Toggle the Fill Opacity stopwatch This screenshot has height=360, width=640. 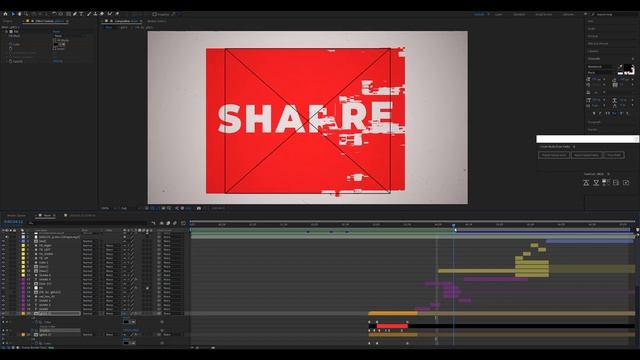[10, 61]
